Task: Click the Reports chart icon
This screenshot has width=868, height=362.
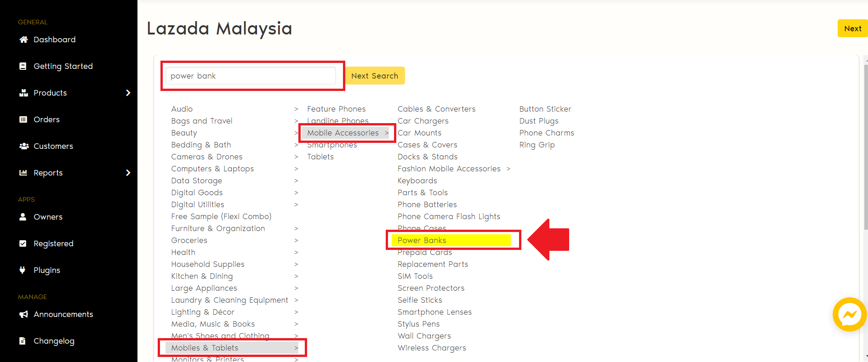Action: point(23,173)
